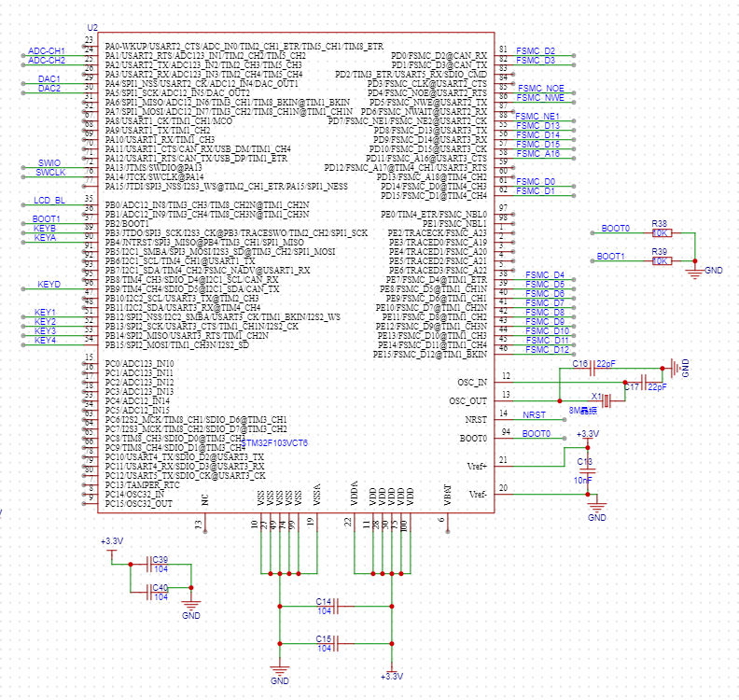Select the FSMC_D1 net label

click(x=536, y=191)
